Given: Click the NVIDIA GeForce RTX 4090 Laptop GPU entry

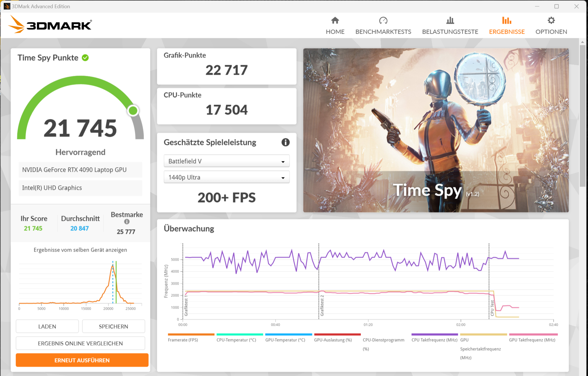Looking at the screenshot, I should pos(80,170).
